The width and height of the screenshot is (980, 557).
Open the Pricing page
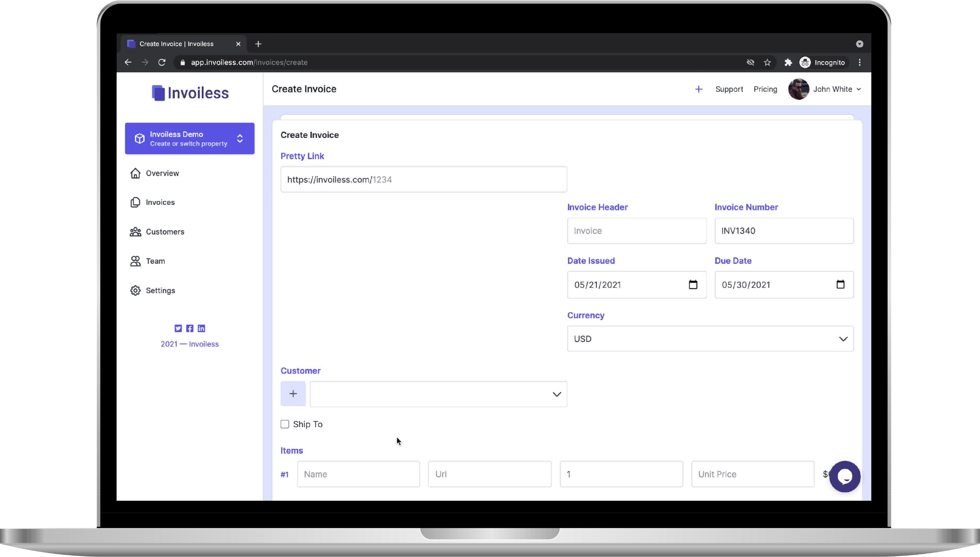point(765,89)
